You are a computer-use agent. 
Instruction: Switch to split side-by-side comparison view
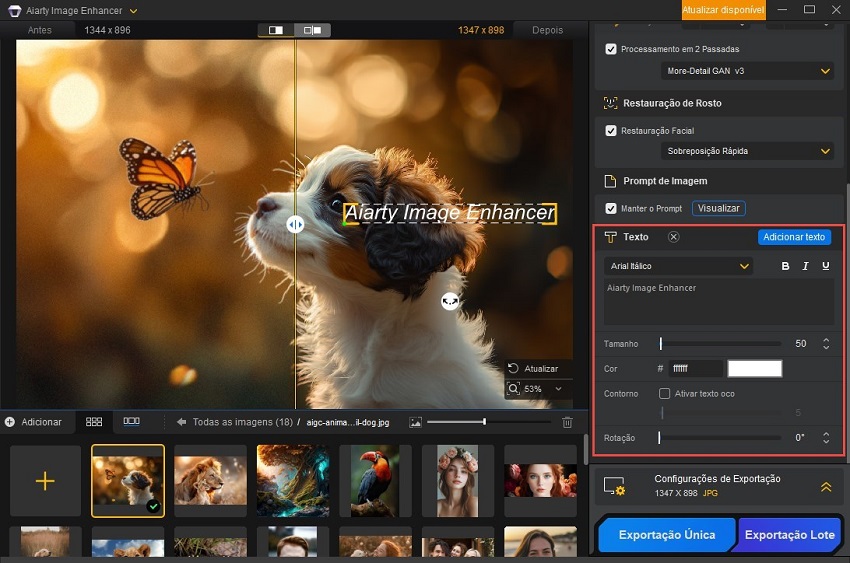tap(312, 30)
